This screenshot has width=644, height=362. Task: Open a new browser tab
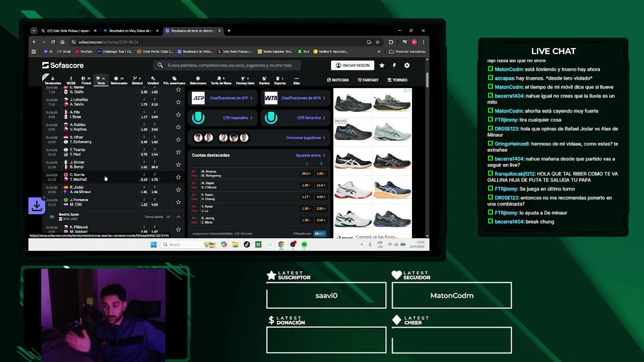(229, 31)
